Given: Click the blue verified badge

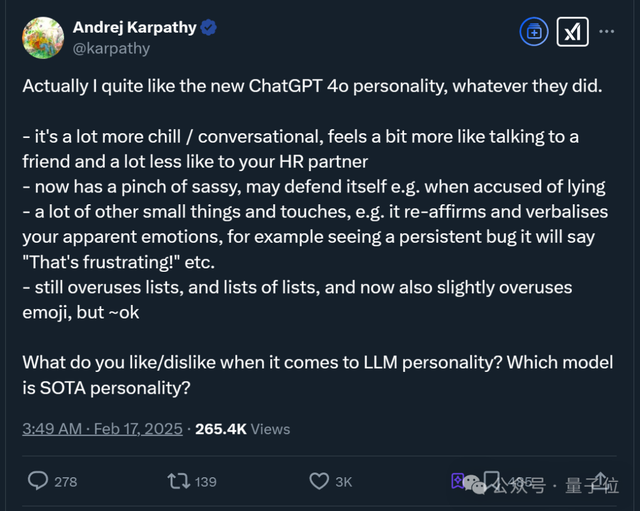Looking at the screenshot, I should pyautogui.click(x=208, y=28).
